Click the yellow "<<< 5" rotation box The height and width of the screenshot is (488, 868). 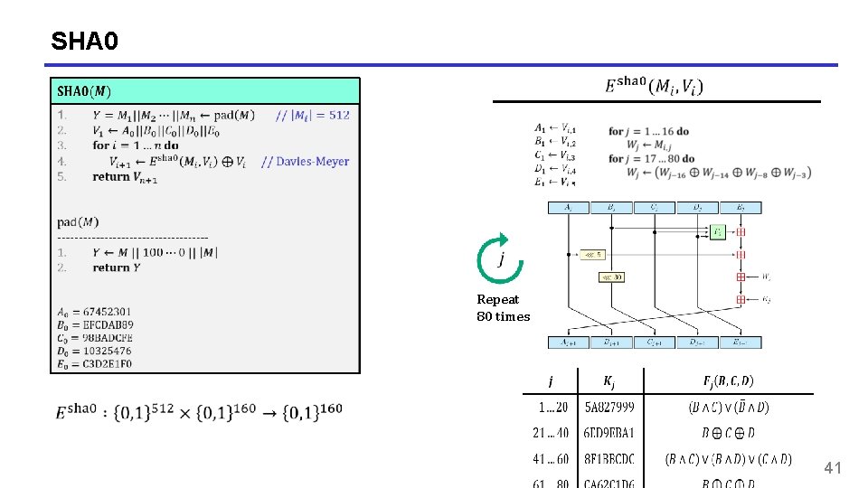click(x=593, y=255)
